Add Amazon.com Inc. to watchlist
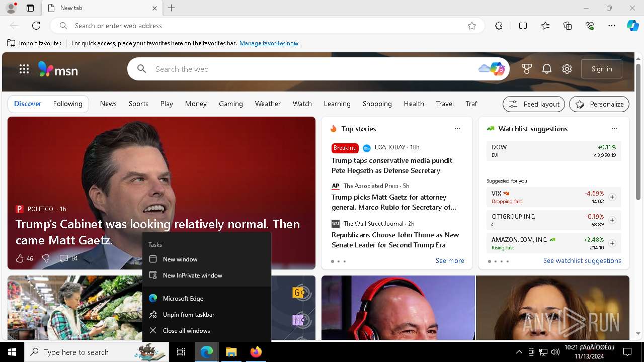 point(612,243)
